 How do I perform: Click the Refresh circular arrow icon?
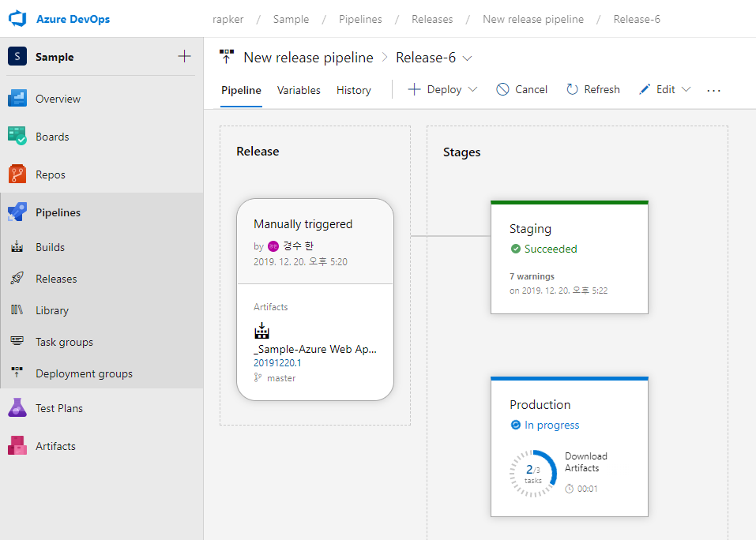tap(572, 89)
